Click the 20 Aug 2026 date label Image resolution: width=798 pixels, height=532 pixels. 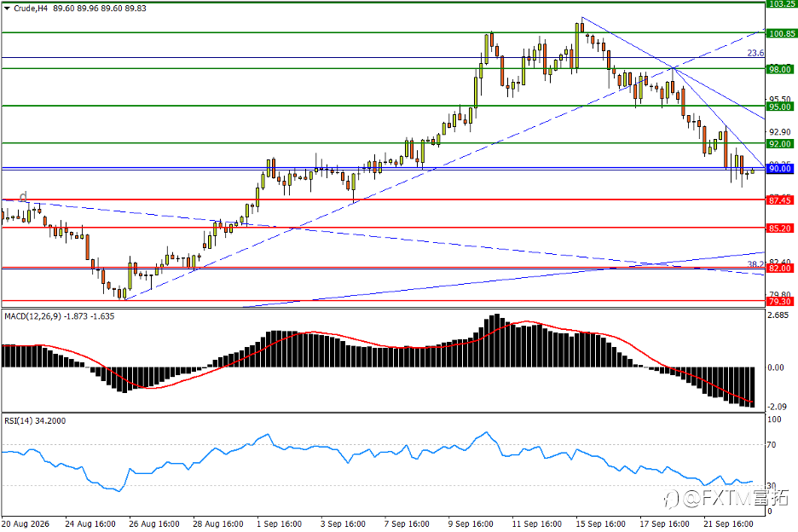pos(26,523)
